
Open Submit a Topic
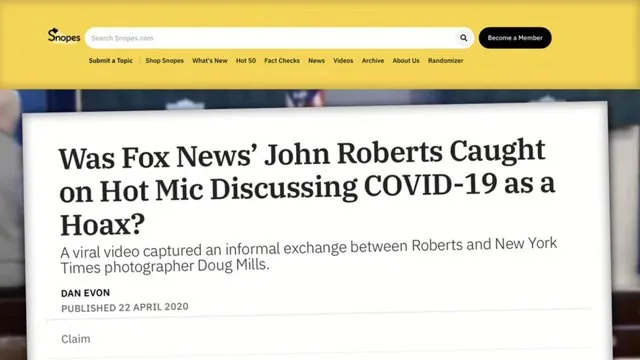pyautogui.click(x=111, y=60)
